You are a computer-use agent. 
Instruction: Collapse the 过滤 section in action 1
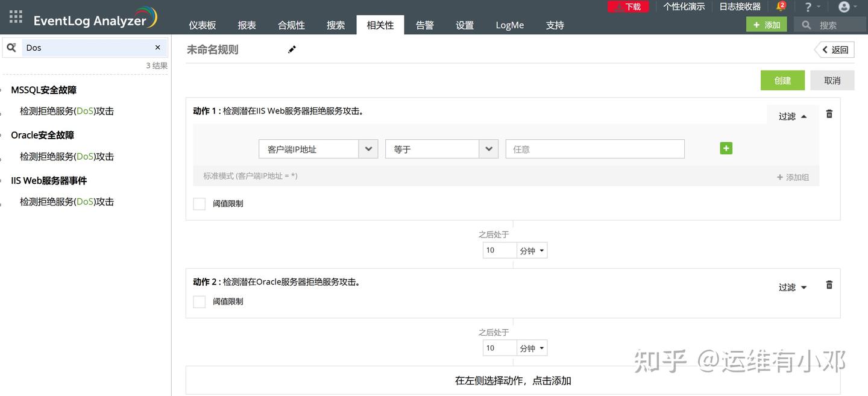click(x=793, y=116)
